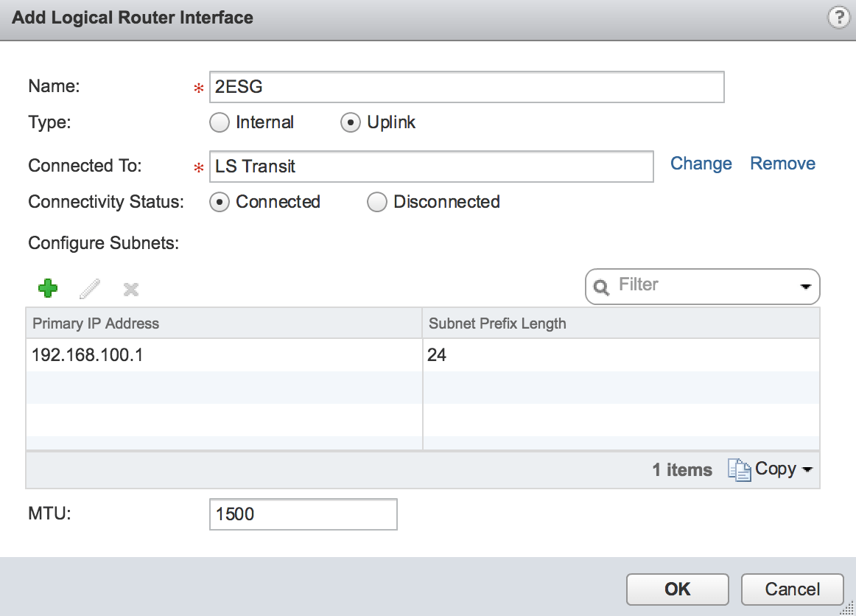Click the delete subnet X icon
The width and height of the screenshot is (856, 616).
pyautogui.click(x=131, y=289)
